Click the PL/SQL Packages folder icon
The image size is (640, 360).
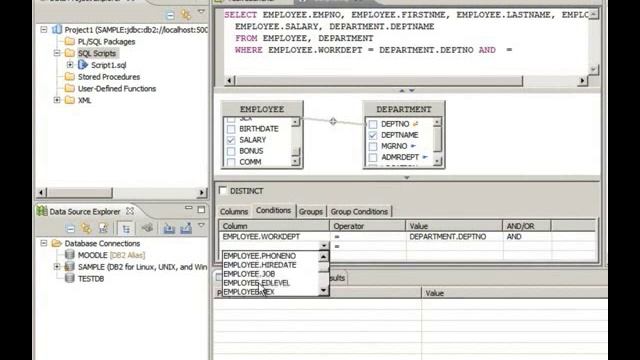[x=70, y=41]
